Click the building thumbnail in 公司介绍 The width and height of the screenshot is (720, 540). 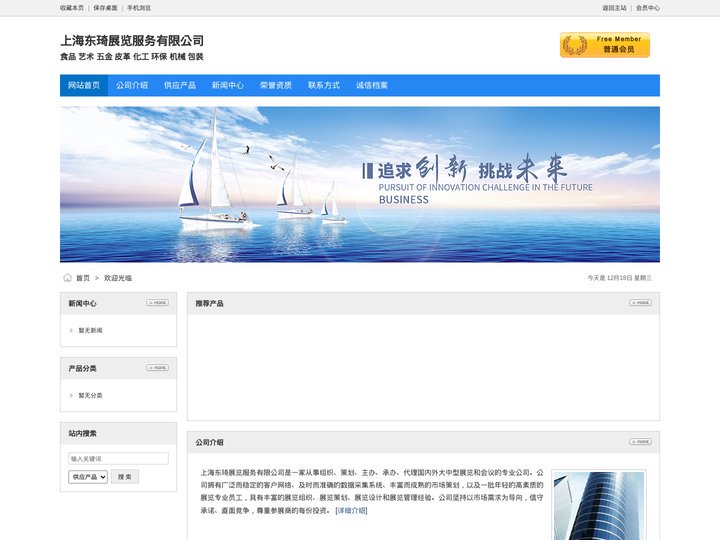tap(599, 506)
